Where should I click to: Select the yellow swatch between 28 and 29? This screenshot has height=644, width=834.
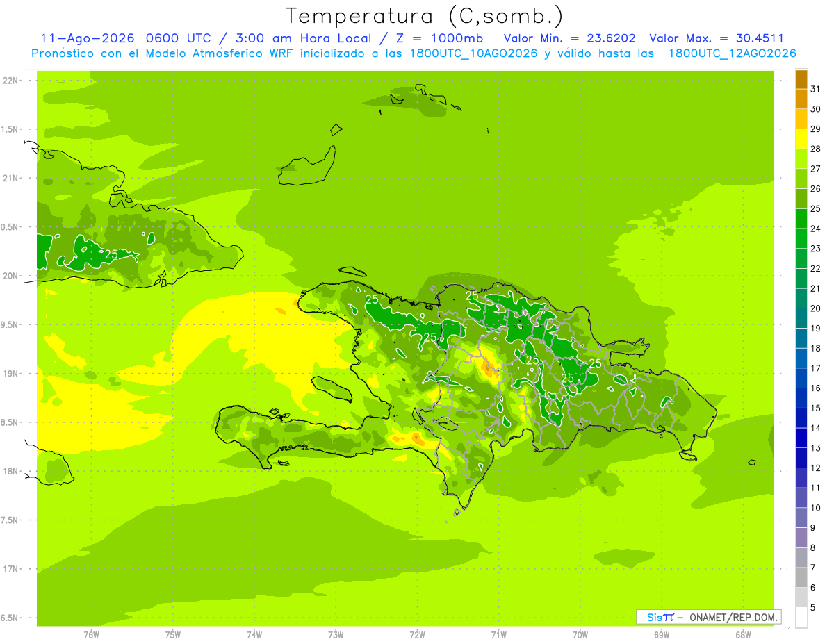click(801, 139)
